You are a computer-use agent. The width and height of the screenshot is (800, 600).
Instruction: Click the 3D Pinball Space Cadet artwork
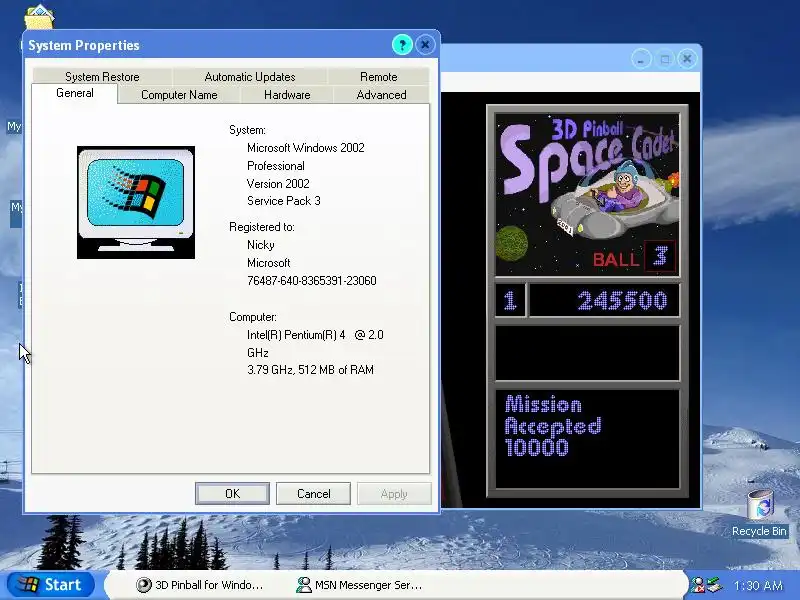click(x=587, y=194)
